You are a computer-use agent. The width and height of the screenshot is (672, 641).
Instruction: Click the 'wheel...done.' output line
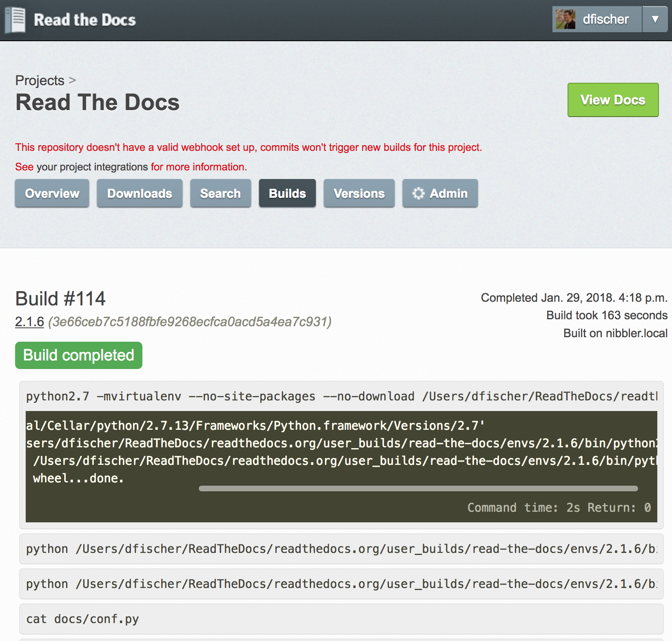[78, 478]
